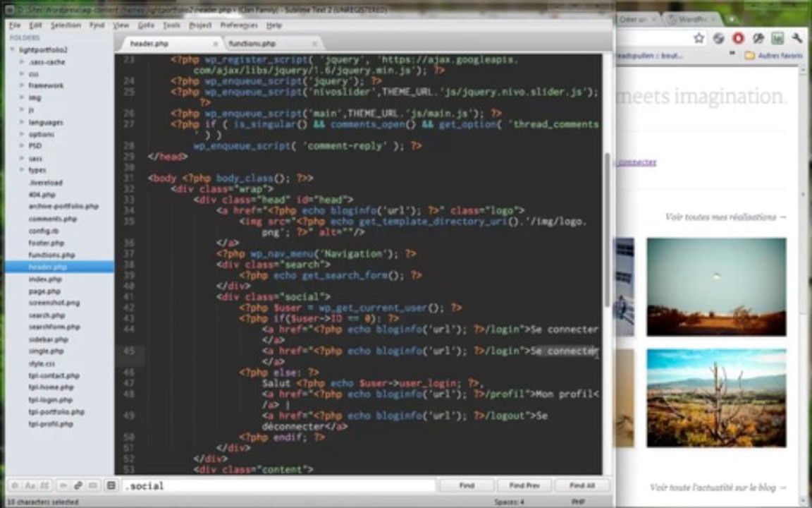The width and height of the screenshot is (812, 508).
Task: Open the Help menu
Action: (274, 25)
